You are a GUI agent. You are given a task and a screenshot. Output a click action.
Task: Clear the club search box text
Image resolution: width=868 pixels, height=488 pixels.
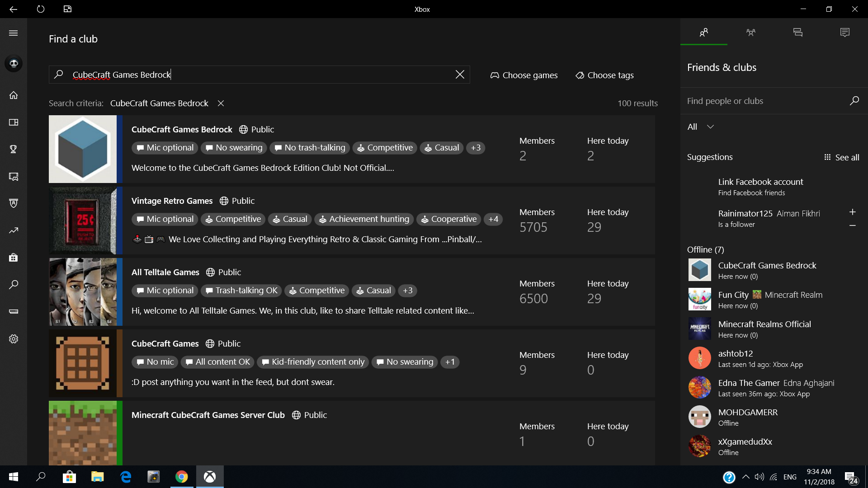coord(460,75)
